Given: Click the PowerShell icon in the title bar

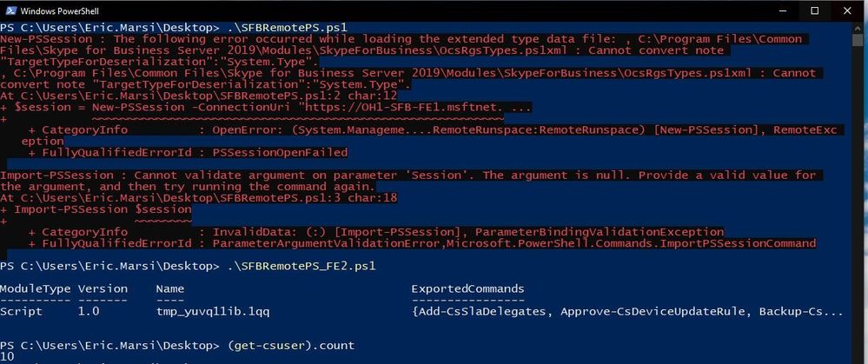Looking at the screenshot, I should [x=10, y=10].
